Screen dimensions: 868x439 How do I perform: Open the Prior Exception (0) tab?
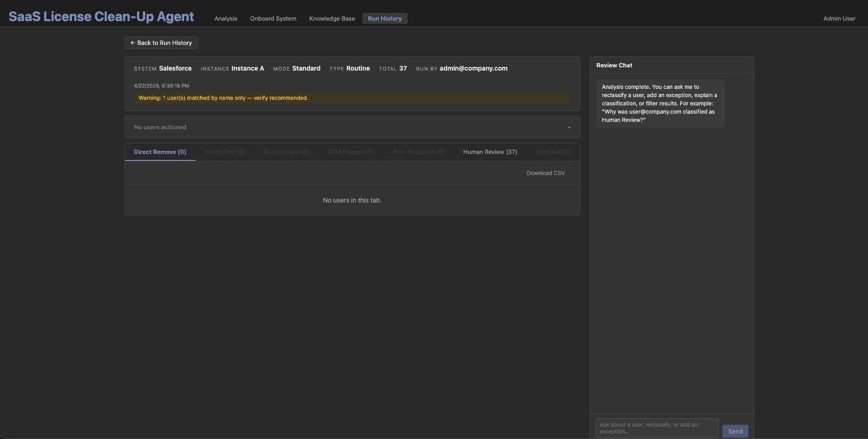(419, 152)
